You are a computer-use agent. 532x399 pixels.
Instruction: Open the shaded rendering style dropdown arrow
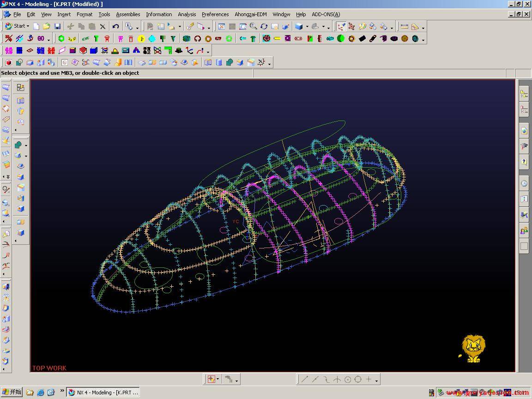(x=307, y=27)
